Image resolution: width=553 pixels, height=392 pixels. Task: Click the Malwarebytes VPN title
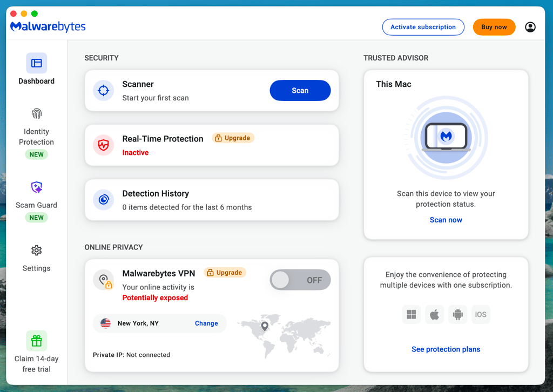159,274
